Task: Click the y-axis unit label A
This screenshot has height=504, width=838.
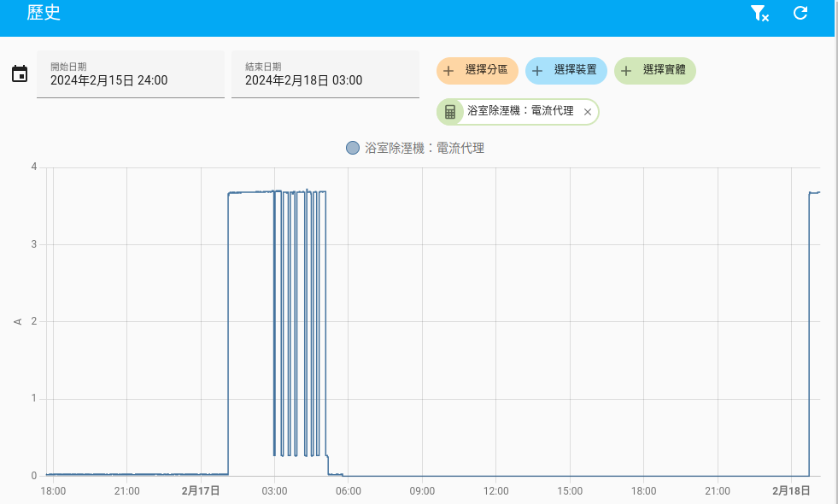Action: click(x=18, y=322)
